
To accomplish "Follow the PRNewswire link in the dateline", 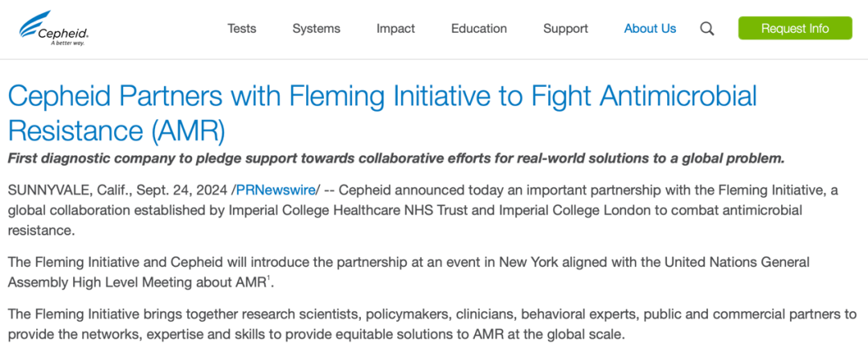I will [277, 190].
